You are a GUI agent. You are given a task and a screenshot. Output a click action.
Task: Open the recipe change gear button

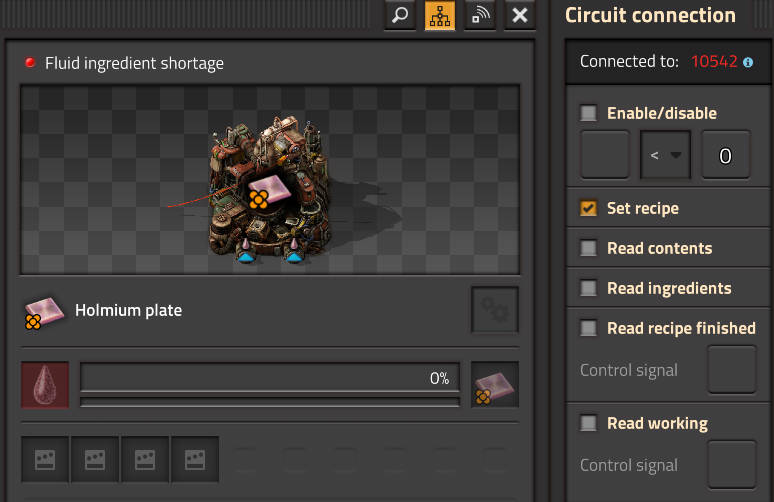(x=495, y=310)
